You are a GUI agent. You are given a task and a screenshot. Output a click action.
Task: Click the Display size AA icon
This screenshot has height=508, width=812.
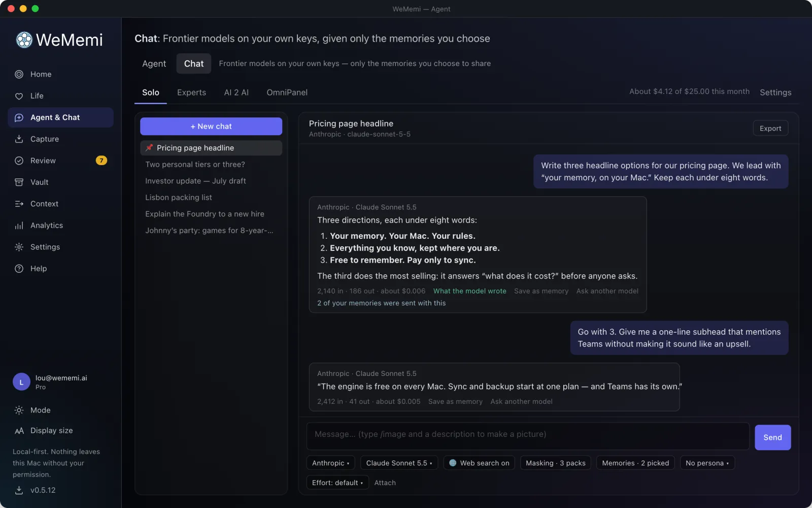click(19, 431)
